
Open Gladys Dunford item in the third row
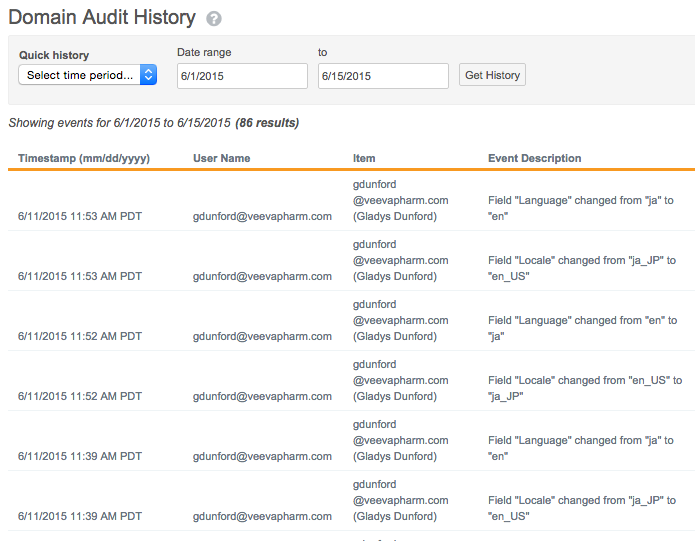click(x=400, y=320)
